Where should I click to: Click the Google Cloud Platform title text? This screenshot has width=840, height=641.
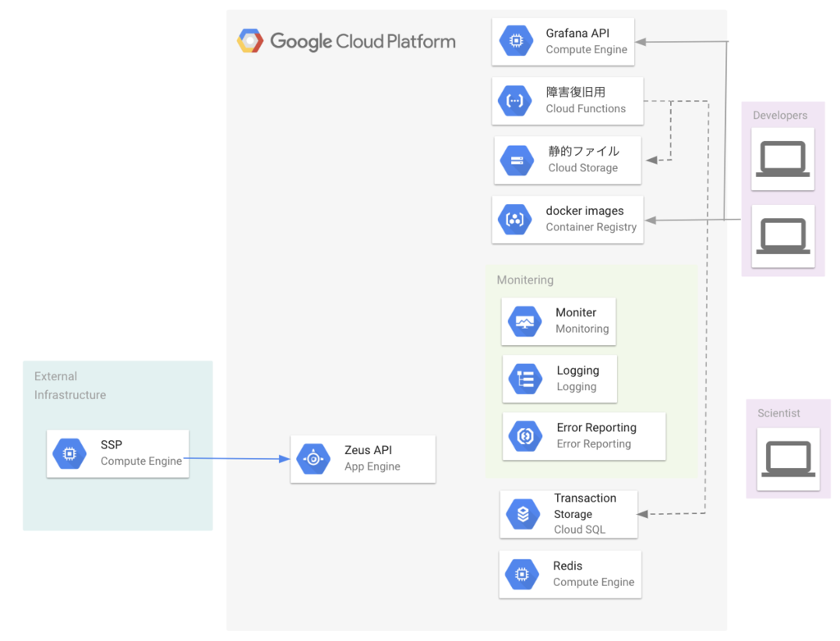[x=363, y=42]
